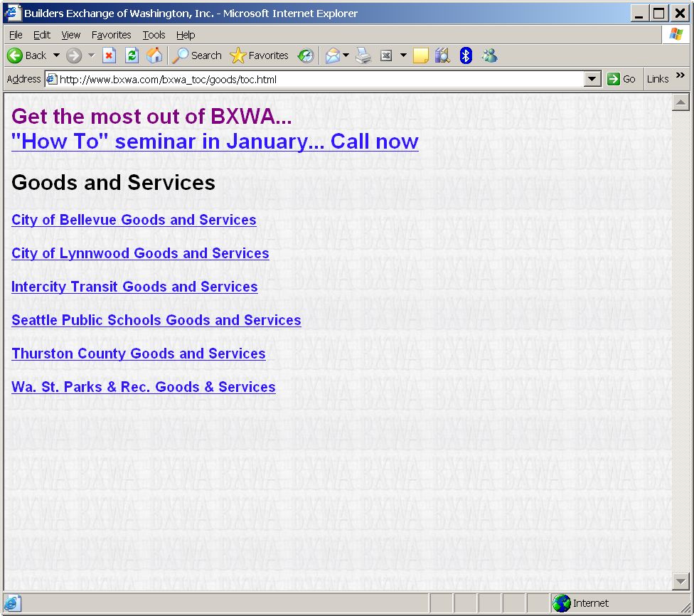This screenshot has height=616, width=694.
Task: Click the scrollbar down arrow
Action: (680, 581)
